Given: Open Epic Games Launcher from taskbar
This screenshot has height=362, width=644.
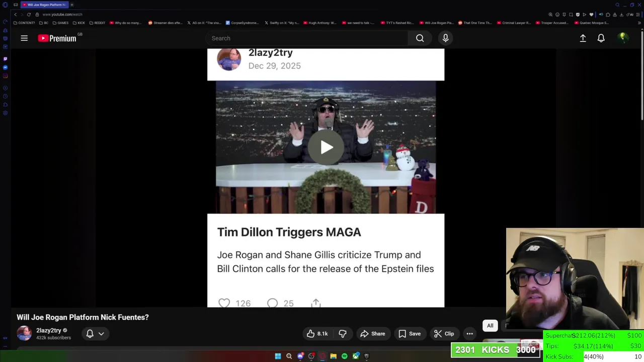Looking at the screenshot, I should tap(366, 356).
